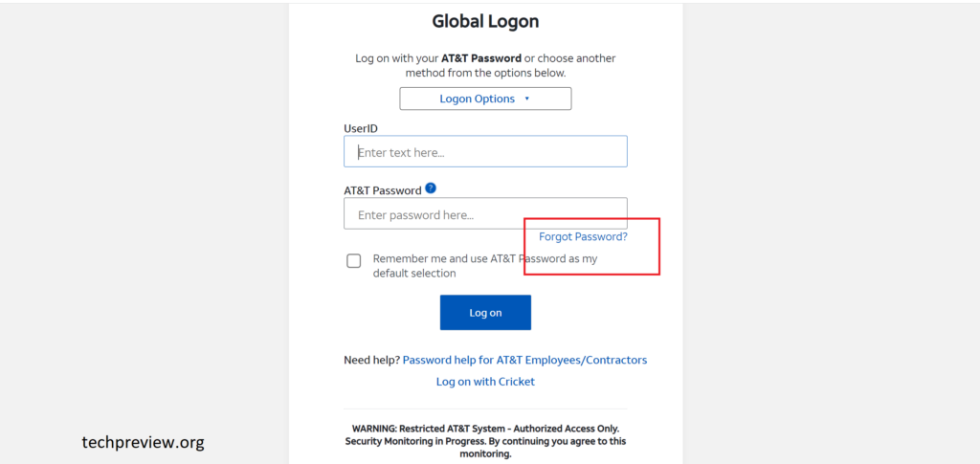Click the Restricted AT&T System warning text
This screenshot has width=980, height=464.
tap(485, 428)
